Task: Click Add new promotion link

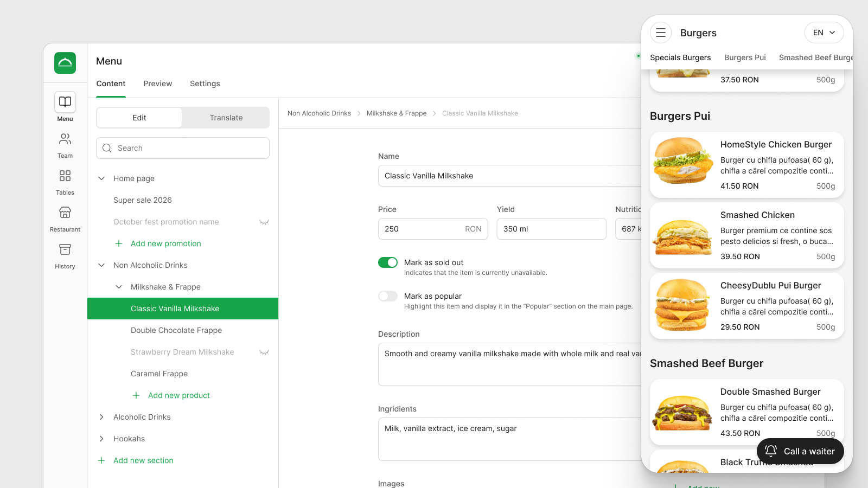Action: [166, 243]
